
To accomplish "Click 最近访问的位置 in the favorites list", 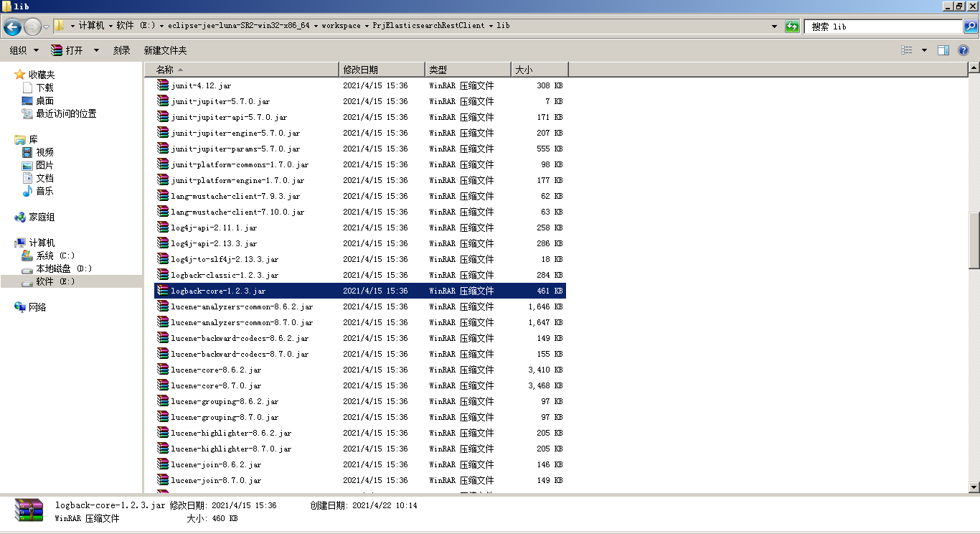I will [65, 113].
